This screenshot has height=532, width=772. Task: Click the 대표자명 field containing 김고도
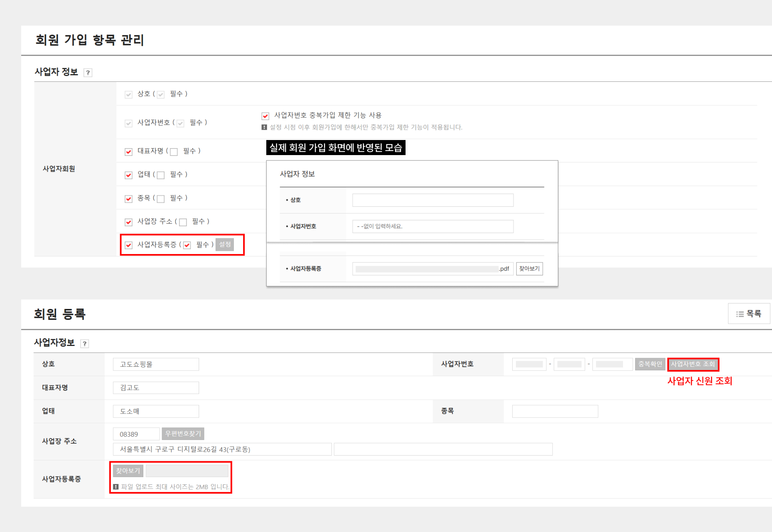click(x=156, y=388)
